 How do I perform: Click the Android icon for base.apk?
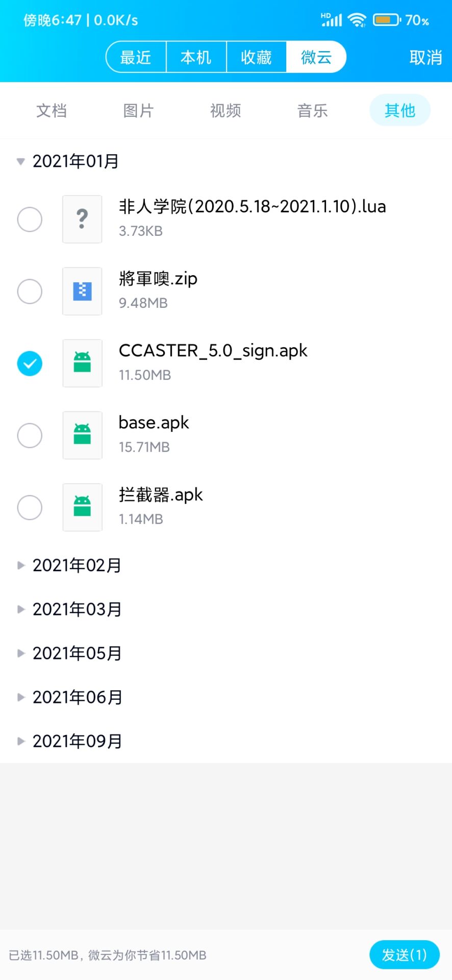click(x=82, y=435)
